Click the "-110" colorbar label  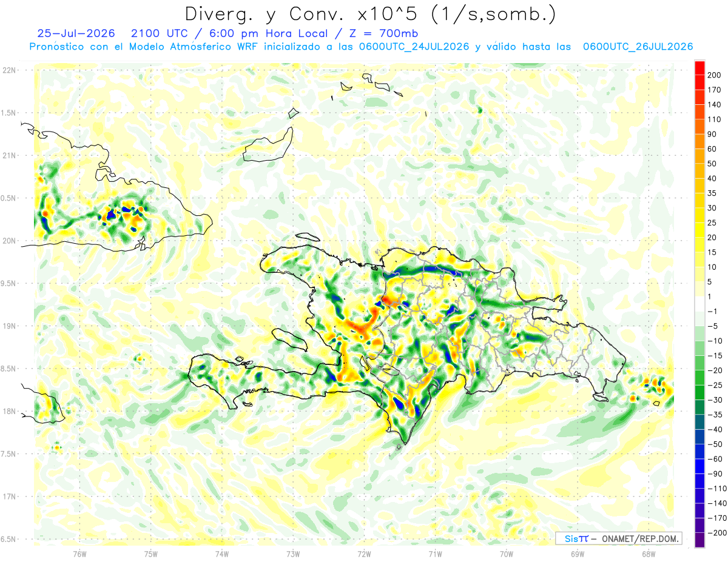(716, 489)
